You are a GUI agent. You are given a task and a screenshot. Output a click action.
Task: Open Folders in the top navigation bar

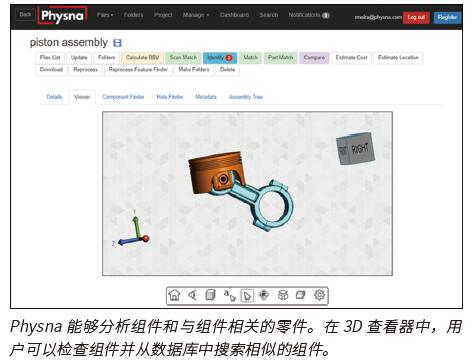133,15
